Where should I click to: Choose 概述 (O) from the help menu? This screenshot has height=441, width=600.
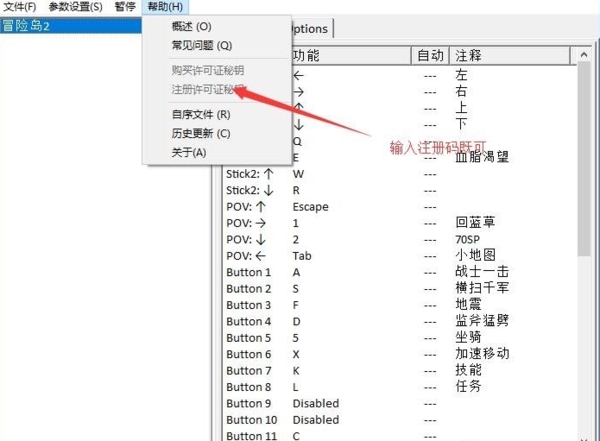(191, 26)
